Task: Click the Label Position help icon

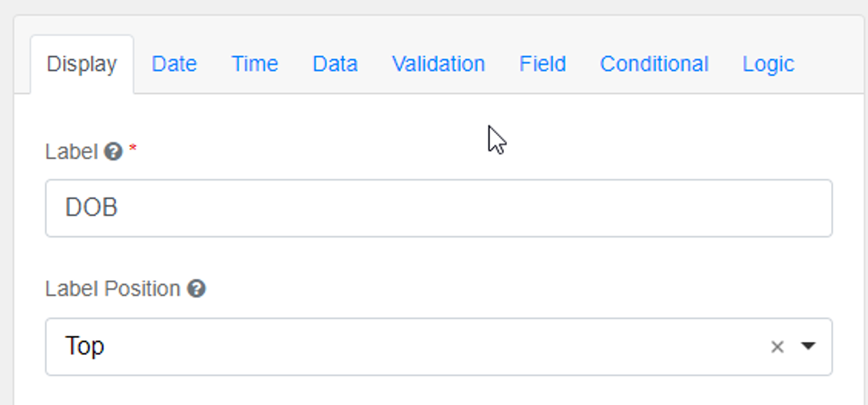Action: (x=197, y=289)
